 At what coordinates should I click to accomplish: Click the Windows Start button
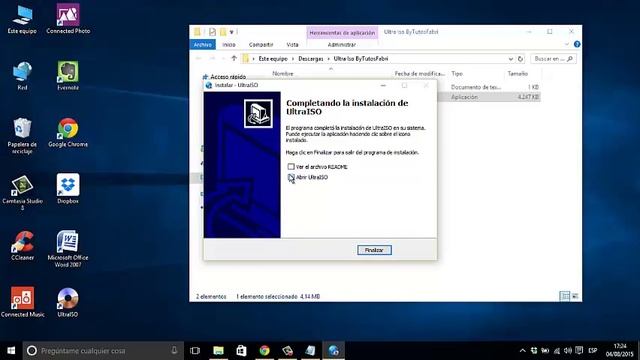(x=11, y=351)
